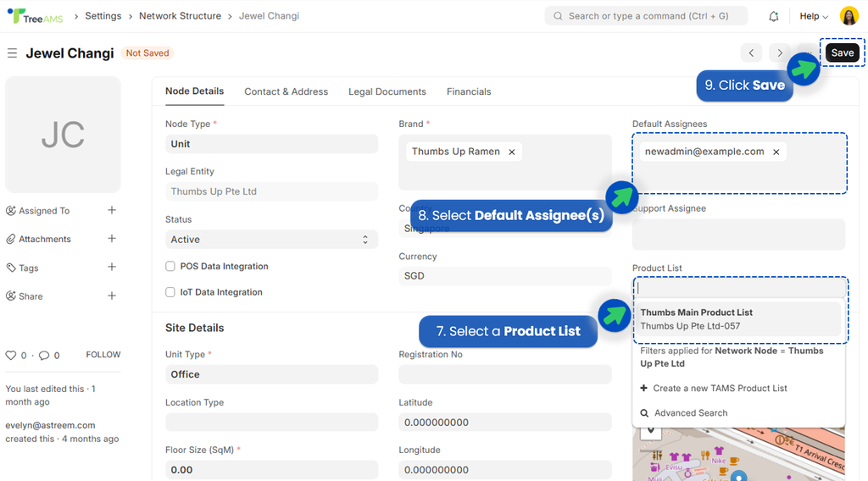The width and height of the screenshot is (868, 481).
Task: Click the Location Type field
Action: [271, 423]
